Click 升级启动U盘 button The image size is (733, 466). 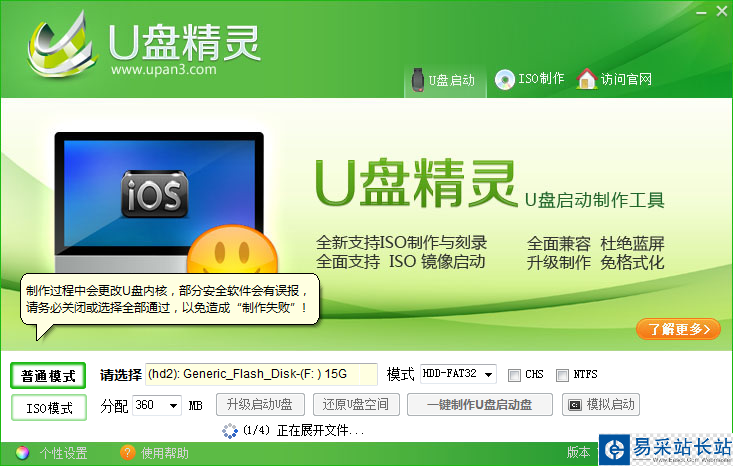260,405
